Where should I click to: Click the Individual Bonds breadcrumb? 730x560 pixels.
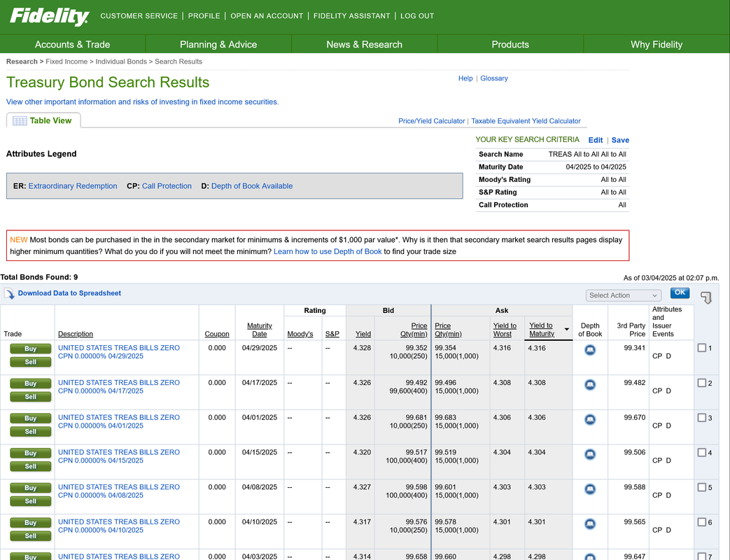click(x=121, y=62)
